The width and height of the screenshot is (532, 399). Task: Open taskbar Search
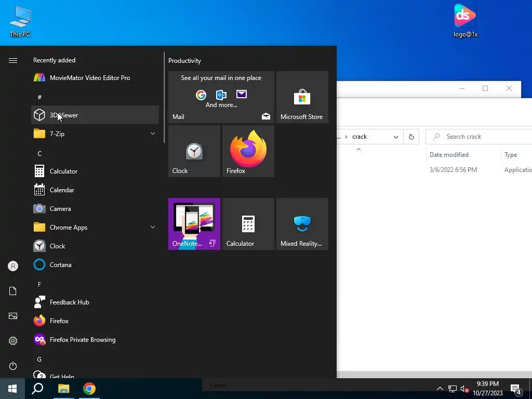[x=37, y=389]
